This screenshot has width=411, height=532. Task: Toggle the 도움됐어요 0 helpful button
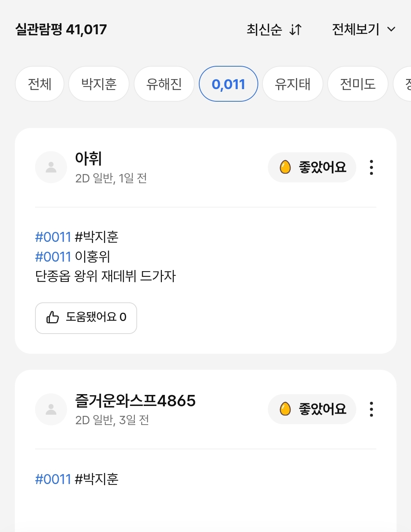click(86, 318)
